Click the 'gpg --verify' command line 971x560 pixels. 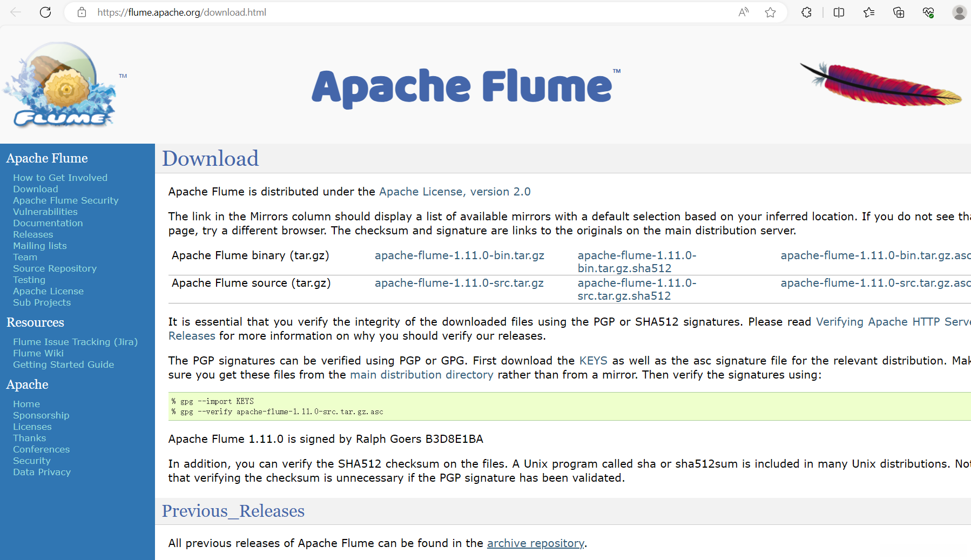278,411
